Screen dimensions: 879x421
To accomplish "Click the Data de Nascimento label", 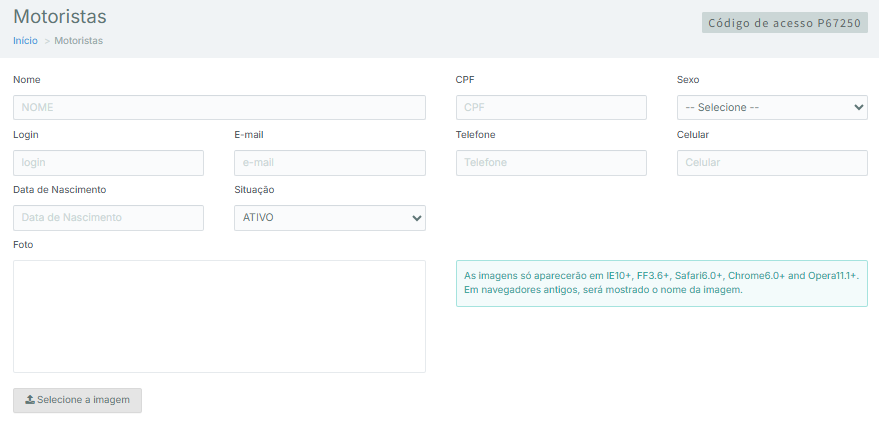I will pos(60,190).
